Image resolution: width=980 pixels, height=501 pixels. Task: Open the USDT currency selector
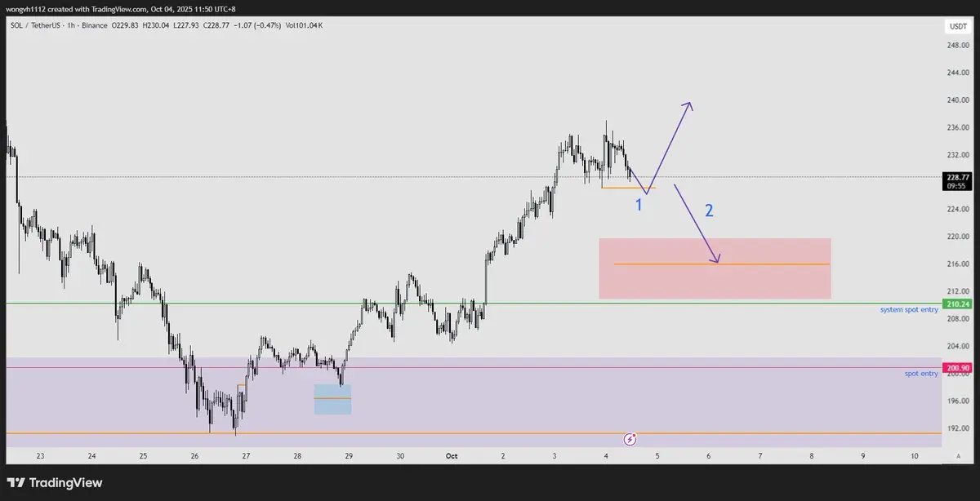pyautogui.click(x=957, y=26)
